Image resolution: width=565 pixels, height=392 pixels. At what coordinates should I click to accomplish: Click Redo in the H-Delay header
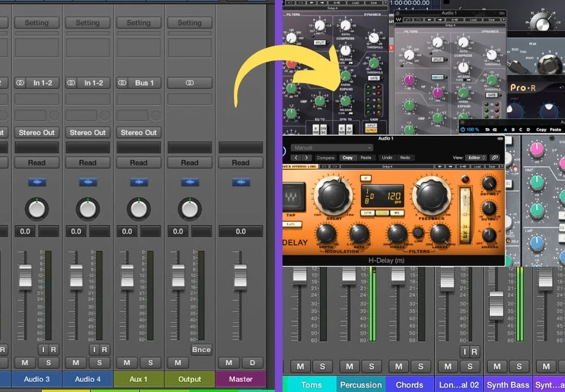[x=405, y=157]
